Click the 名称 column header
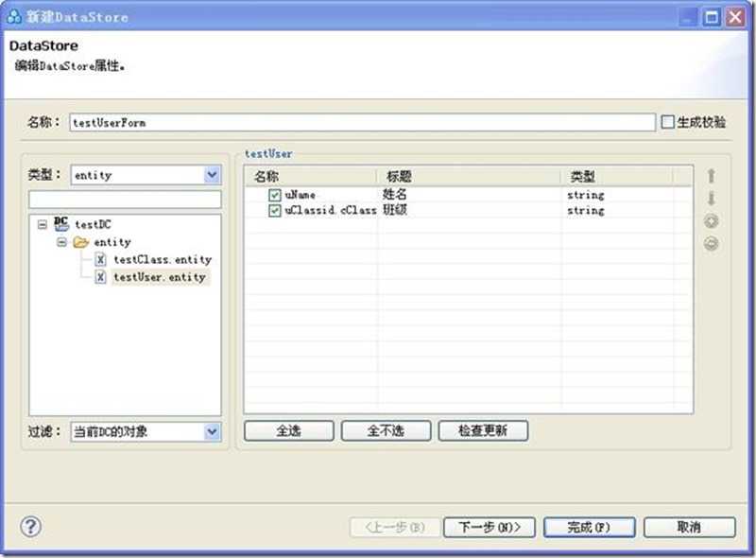Image resolution: width=756 pixels, height=558 pixels. 311,176
